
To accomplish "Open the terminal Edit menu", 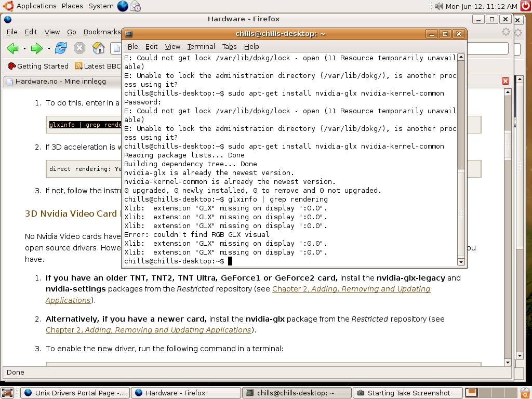I will coord(151,46).
